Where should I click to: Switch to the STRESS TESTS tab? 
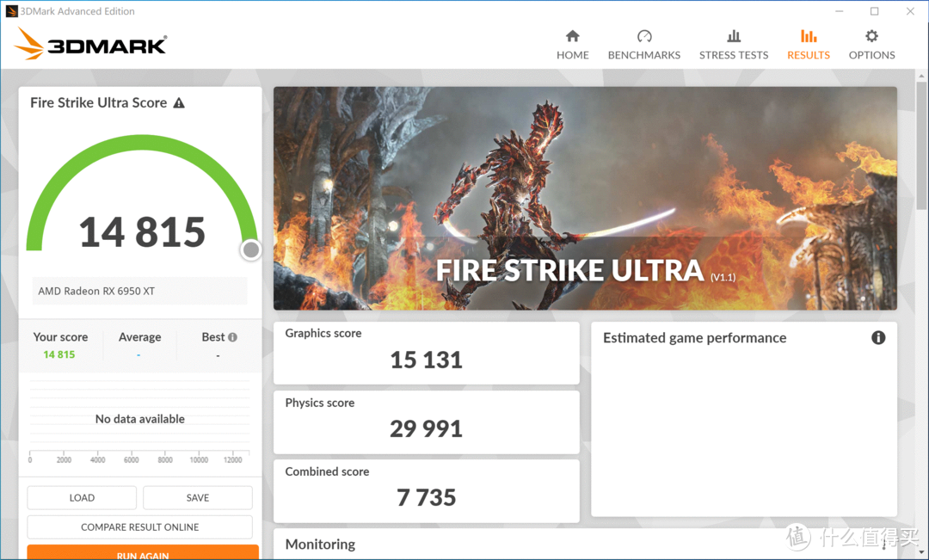point(734,55)
